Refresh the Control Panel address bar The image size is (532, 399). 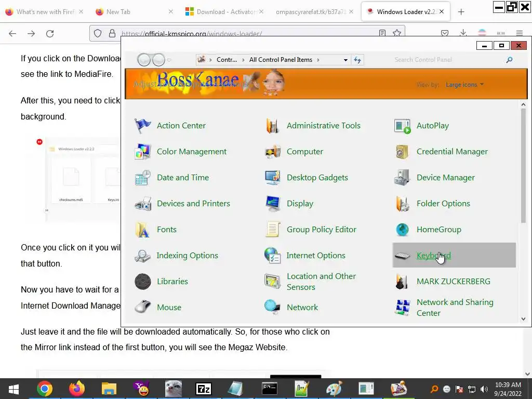point(357,60)
